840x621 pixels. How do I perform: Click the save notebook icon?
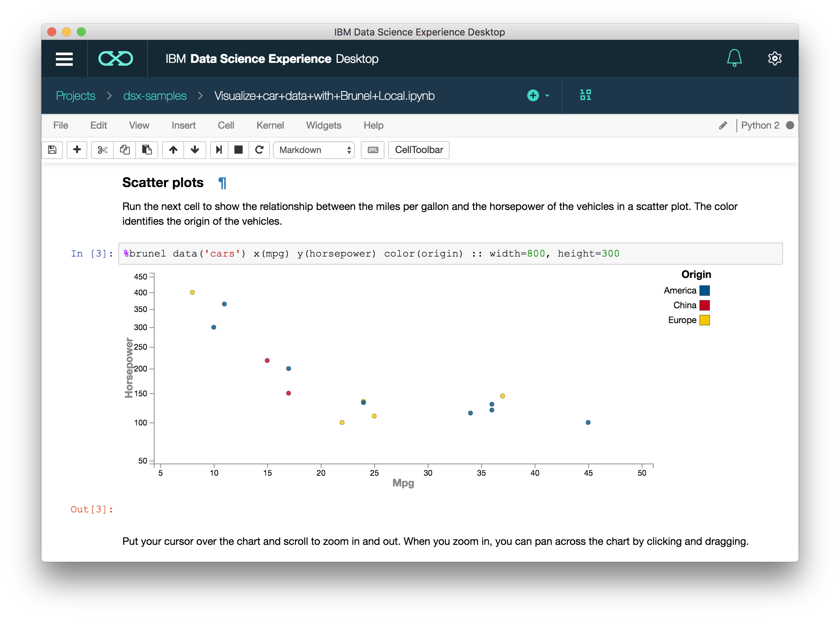click(x=52, y=150)
